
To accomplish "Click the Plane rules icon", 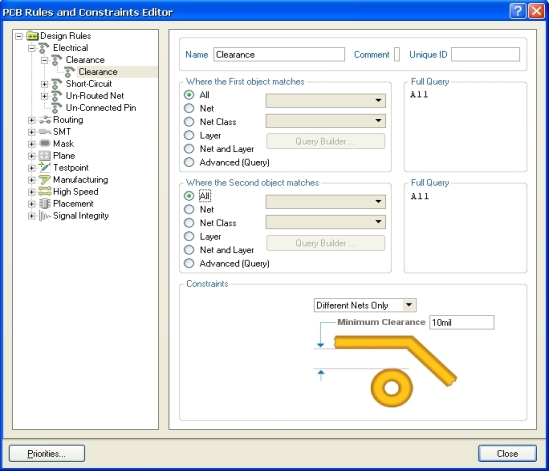I will [x=44, y=156].
